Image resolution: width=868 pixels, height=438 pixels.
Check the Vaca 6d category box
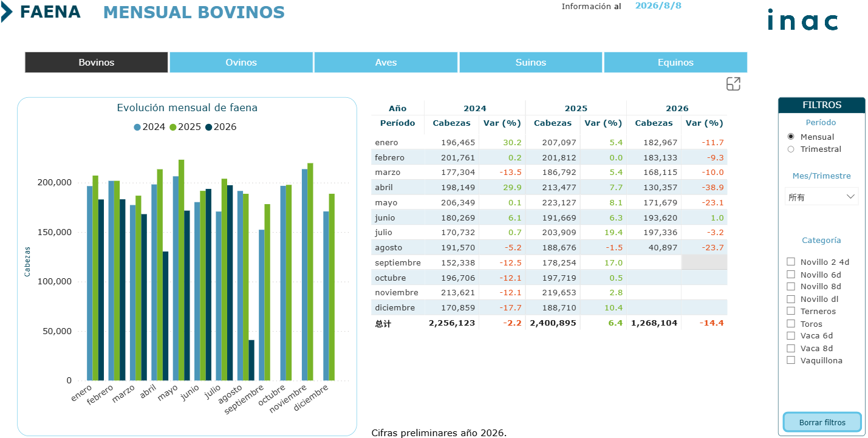791,335
